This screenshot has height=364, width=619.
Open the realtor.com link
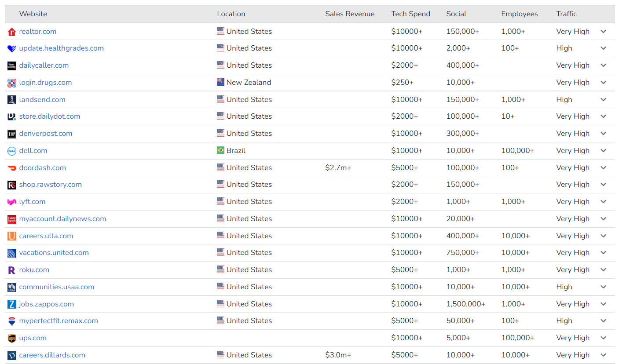coord(38,32)
